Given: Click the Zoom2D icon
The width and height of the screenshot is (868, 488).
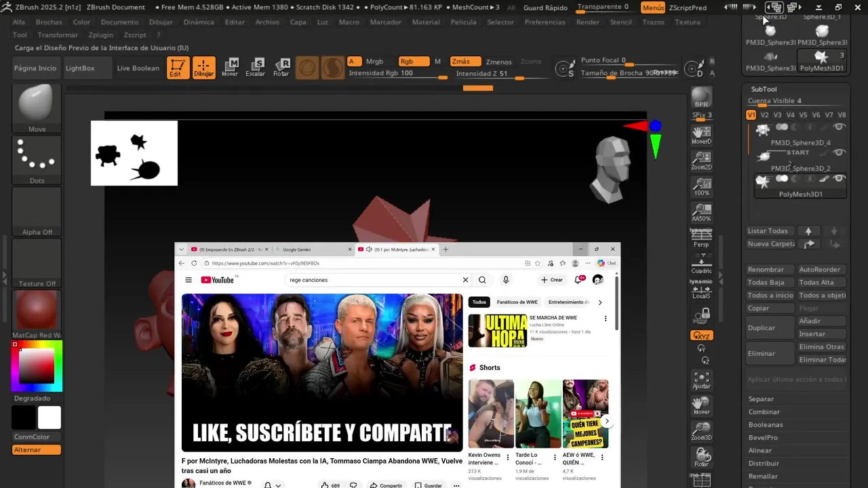Looking at the screenshot, I should (x=702, y=161).
